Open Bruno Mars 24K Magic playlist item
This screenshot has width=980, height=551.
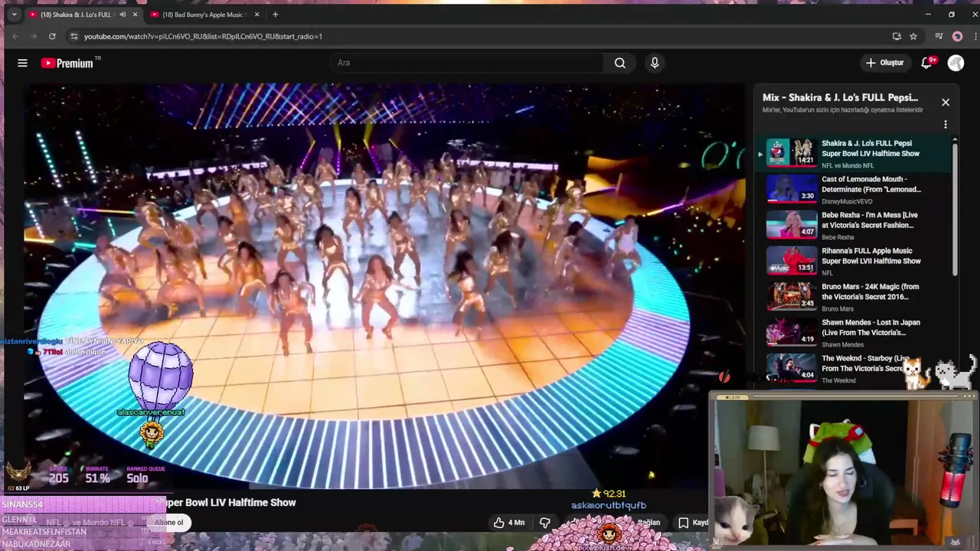[854, 296]
